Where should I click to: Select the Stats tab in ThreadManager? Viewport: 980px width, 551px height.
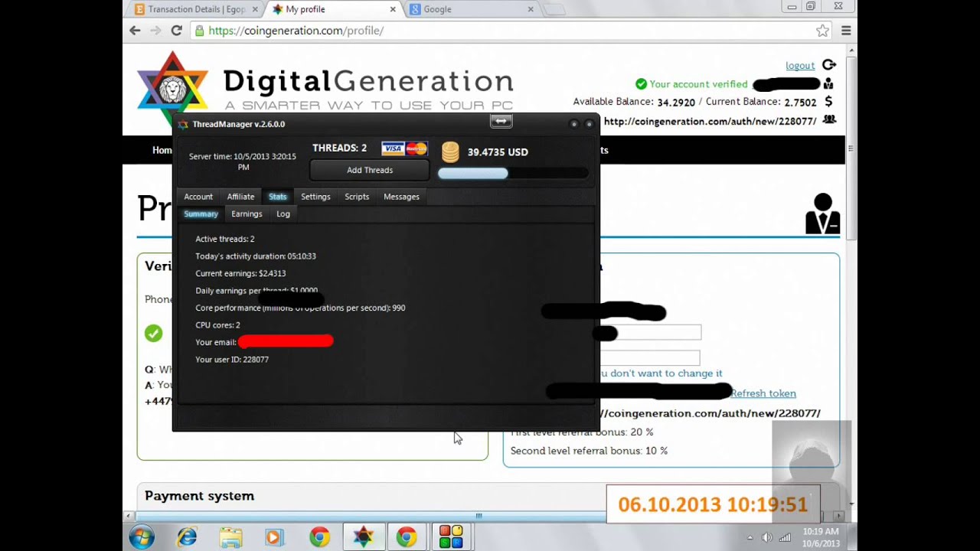pyautogui.click(x=277, y=197)
